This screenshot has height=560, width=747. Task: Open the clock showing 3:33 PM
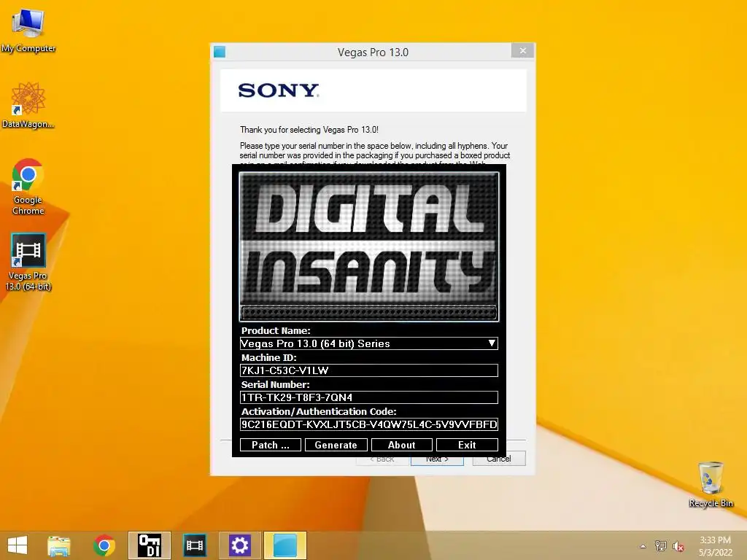pos(715,546)
